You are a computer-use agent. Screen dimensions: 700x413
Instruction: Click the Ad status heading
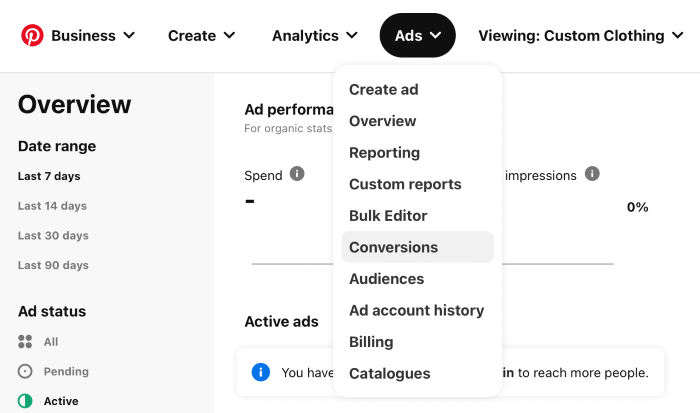pyautogui.click(x=52, y=311)
